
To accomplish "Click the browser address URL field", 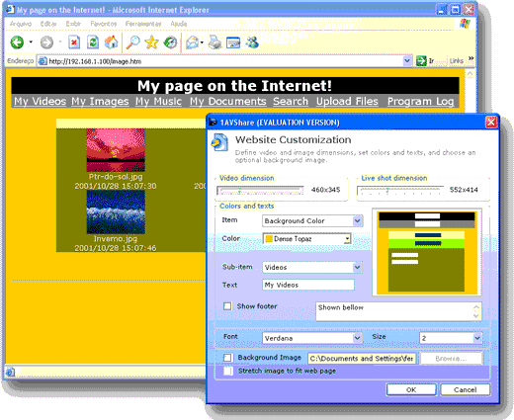I will [x=225, y=61].
